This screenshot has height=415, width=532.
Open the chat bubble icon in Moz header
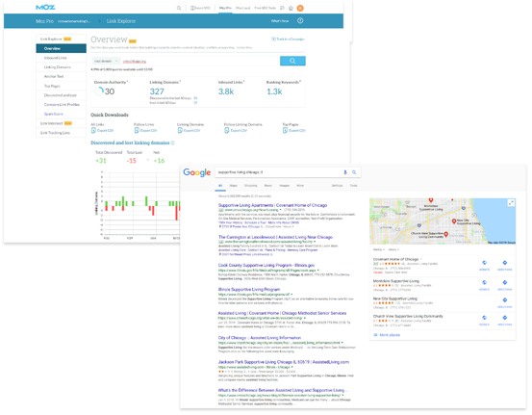[x=282, y=8]
